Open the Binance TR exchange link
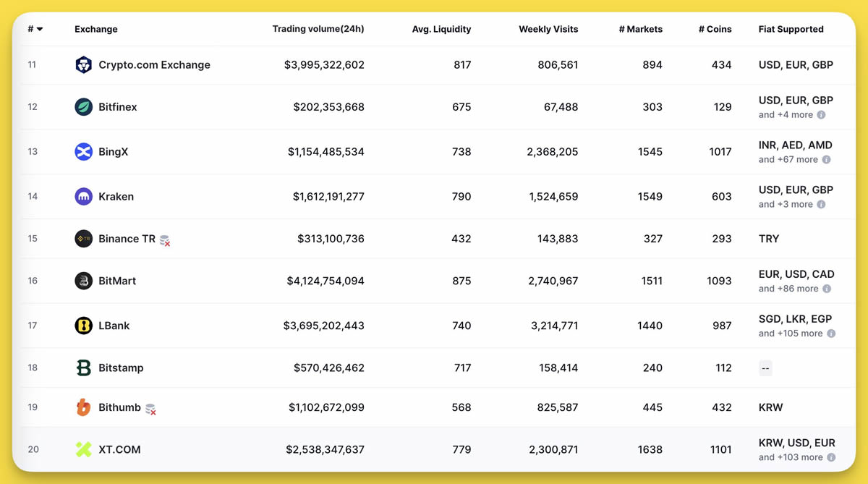This screenshot has height=484, width=868. coord(127,239)
